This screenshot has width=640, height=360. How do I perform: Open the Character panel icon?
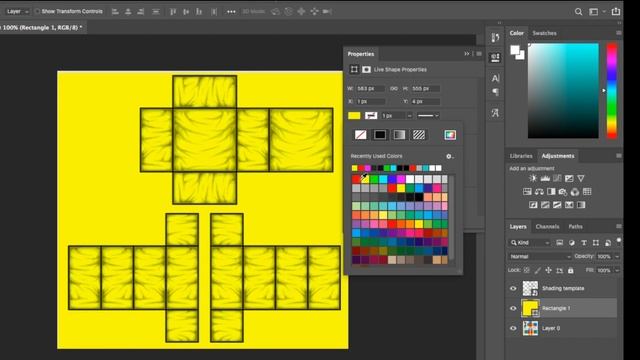[495, 78]
